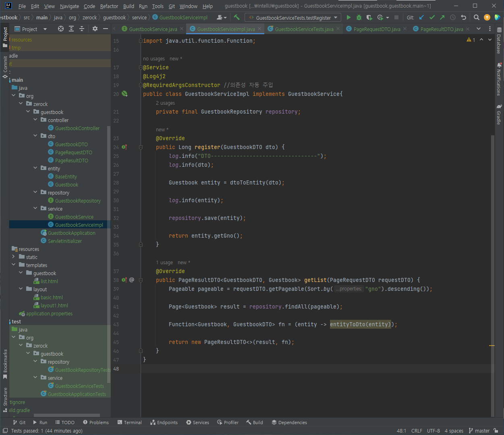Click CRLF line separator in status bar
The height and width of the screenshot is (435, 504).
pos(417,431)
